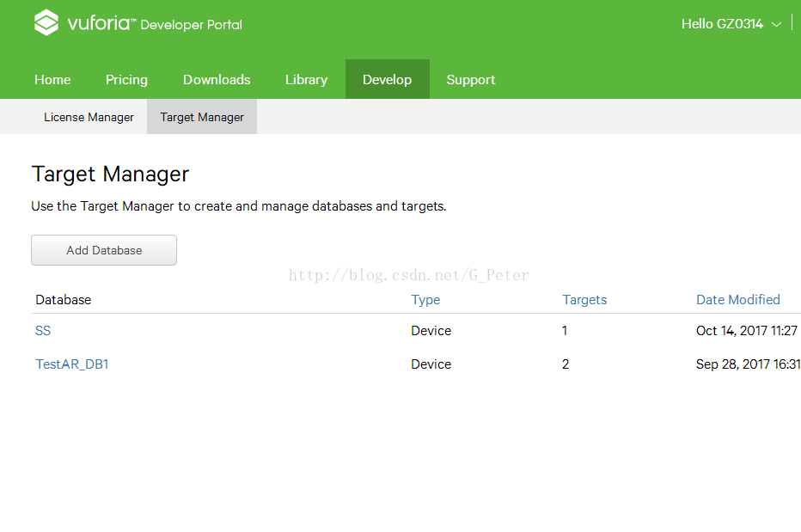Click the Device type in TestAR_DB1 row

[431, 364]
